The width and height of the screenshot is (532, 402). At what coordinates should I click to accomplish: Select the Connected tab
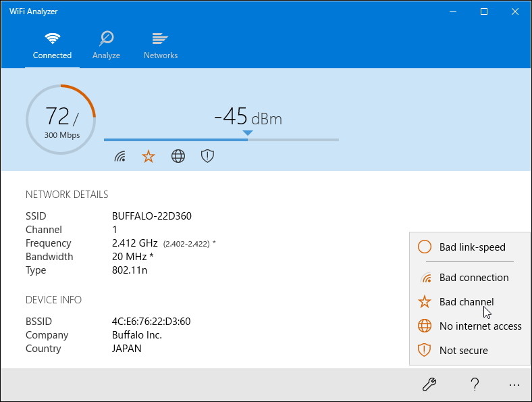click(x=52, y=45)
